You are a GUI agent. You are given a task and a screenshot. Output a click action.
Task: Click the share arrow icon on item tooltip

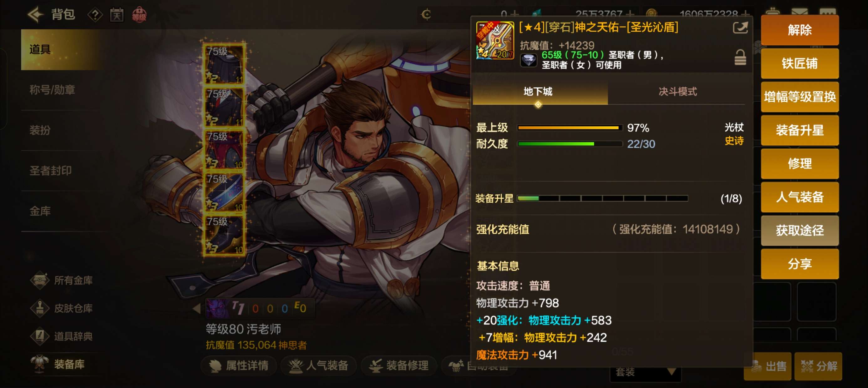tap(740, 28)
